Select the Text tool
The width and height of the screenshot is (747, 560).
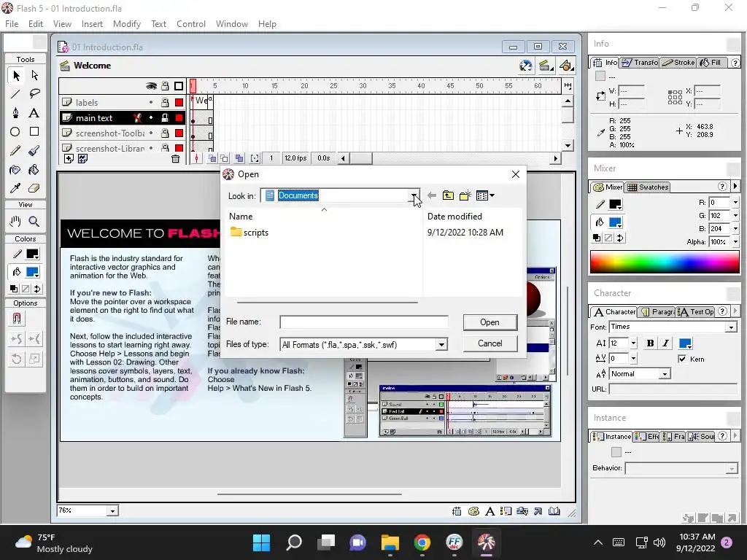[x=34, y=113]
